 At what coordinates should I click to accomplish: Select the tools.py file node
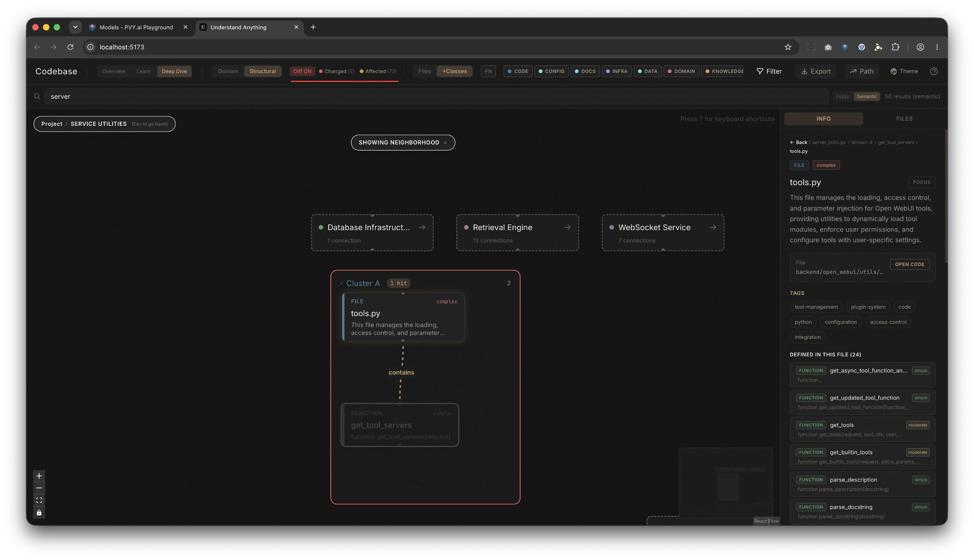[403, 317]
